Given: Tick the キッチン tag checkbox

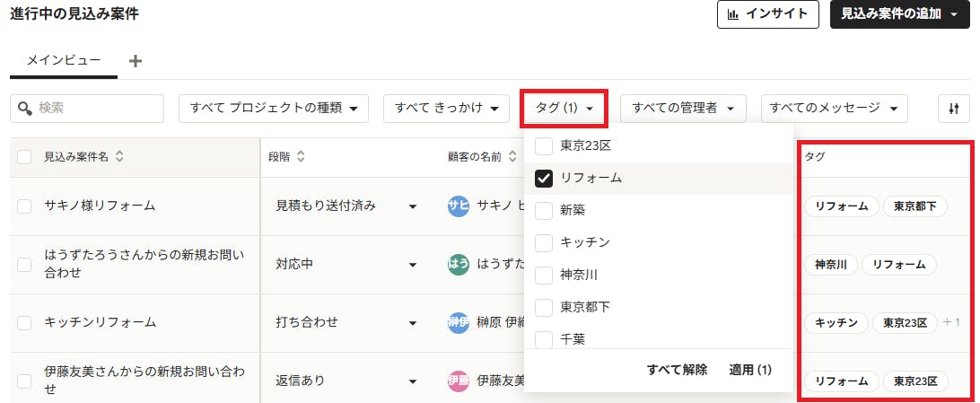Looking at the screenshot, I should pos(544,242).
